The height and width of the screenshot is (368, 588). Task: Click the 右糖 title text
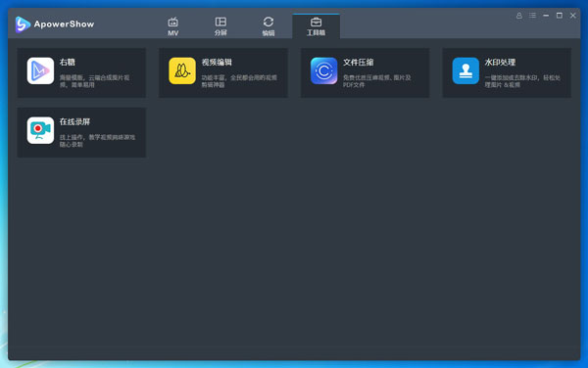[68, 62]
